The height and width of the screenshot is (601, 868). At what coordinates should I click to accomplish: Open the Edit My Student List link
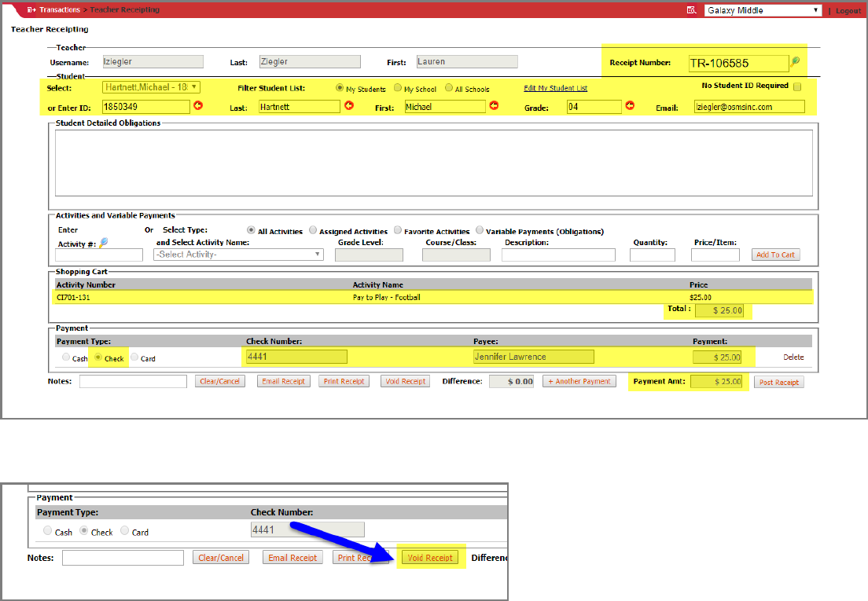(x=555, y=89)
